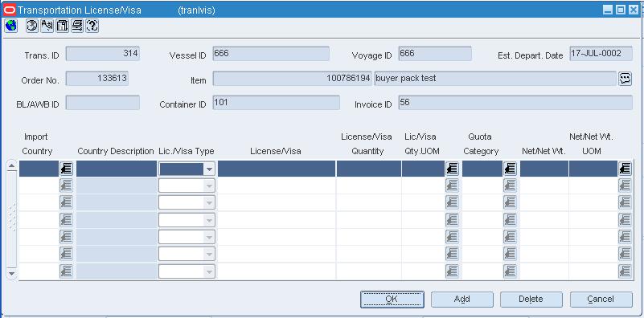The width and height of the screenshot is (644, 318).
Task: Click the Add button
Action: click(x=462, y=299)
